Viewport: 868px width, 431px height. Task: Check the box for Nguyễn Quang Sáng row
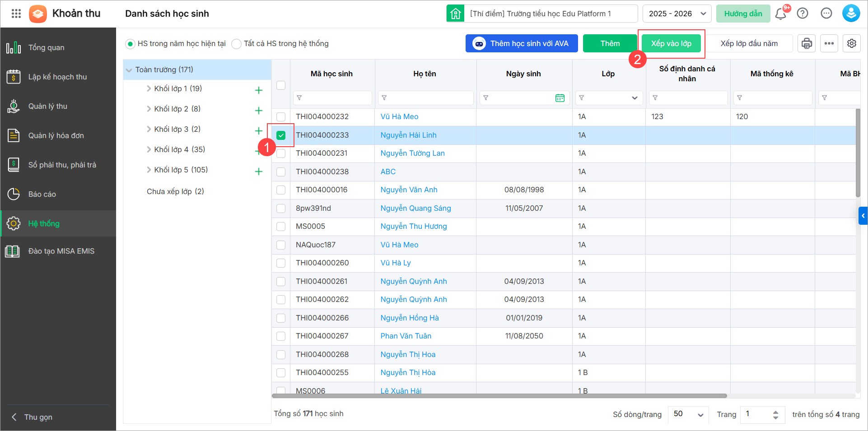[281, 209]
